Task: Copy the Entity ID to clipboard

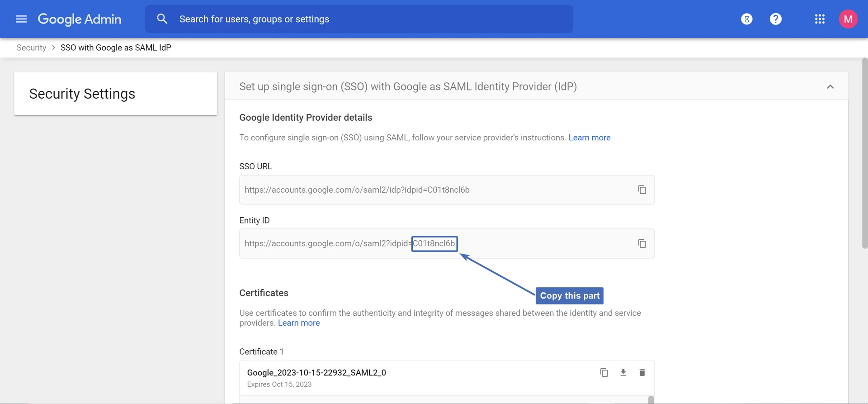Action: tap(642, 243)
